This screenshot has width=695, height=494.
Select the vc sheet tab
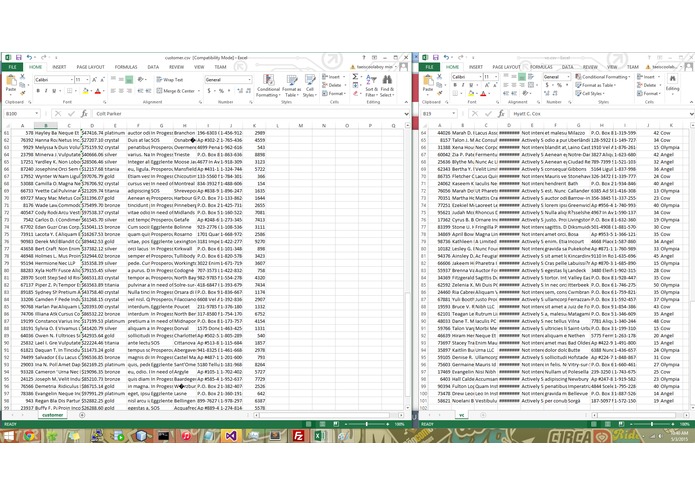[461, 415]
